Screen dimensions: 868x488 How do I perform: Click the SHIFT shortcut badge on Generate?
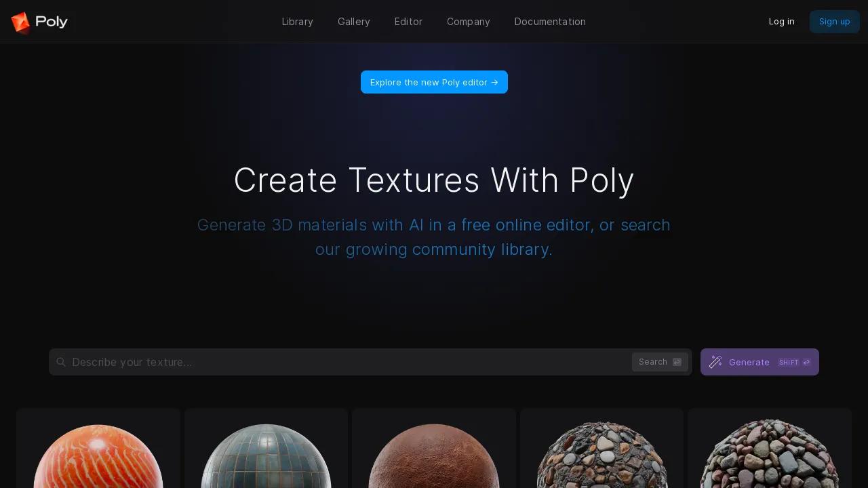[x=789, y=363]
